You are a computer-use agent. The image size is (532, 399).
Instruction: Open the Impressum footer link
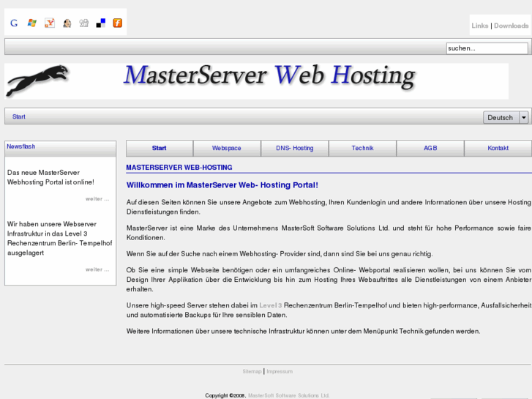pos(280,371)
